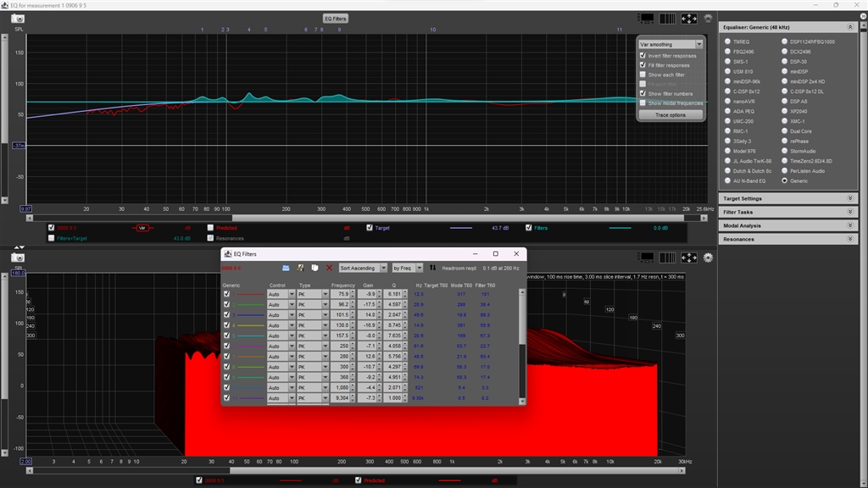This screenshot has width=868, height=488.
Task: Enable Show modal frequencies checkbox
Action: (643, 103)
